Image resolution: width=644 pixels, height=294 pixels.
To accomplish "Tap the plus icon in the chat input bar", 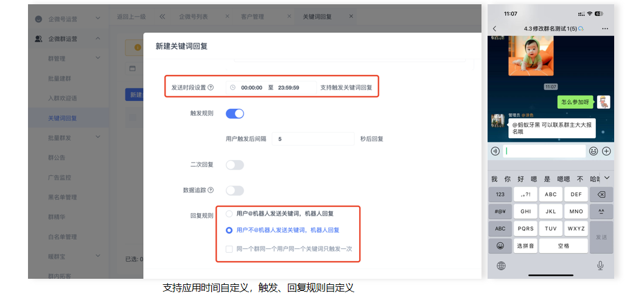I will coord(606,151).
